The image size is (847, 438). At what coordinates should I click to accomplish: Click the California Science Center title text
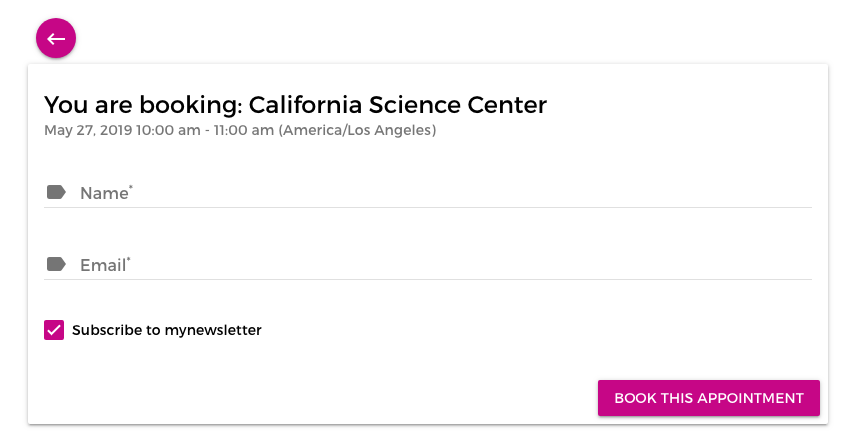click(x=398, y=105)
